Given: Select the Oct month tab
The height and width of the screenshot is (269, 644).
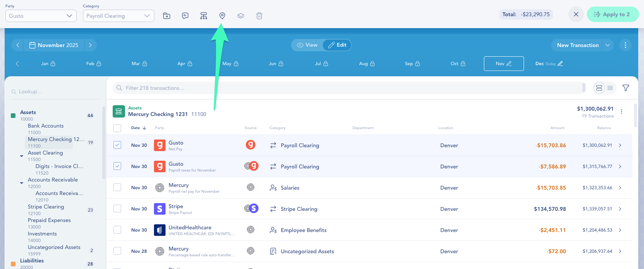Looking at the screenshot, I should 458,64.
